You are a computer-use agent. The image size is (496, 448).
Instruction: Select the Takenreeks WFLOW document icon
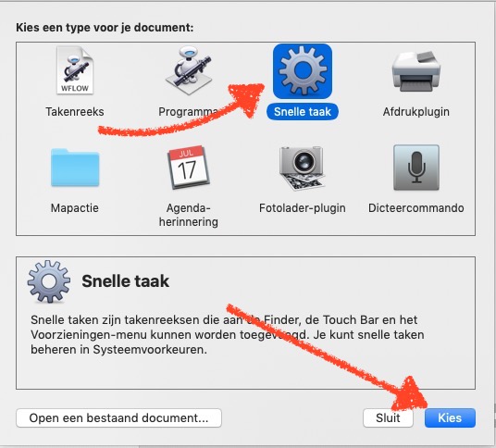click(75, 70)
